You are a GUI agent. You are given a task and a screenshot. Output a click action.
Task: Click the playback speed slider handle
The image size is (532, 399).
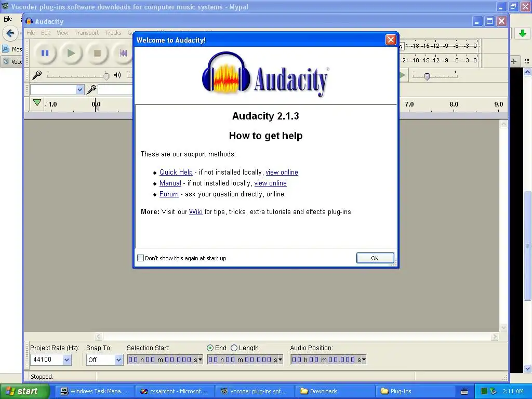427,76
